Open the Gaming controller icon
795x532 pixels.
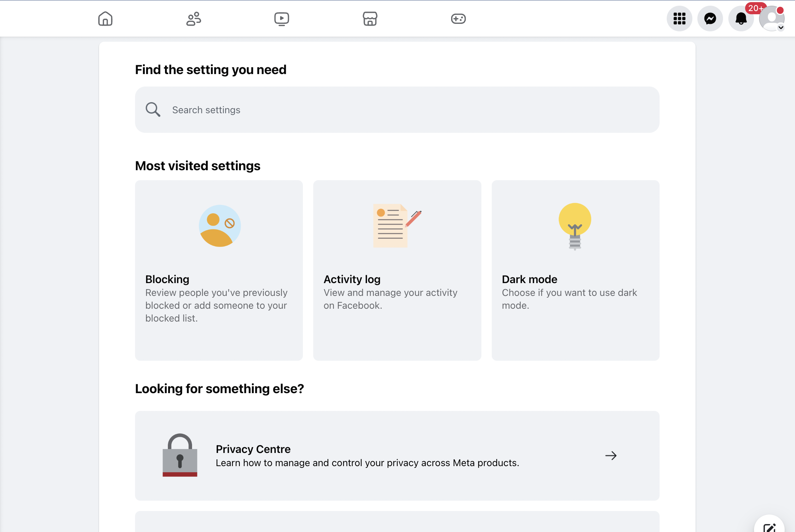tap(458, 19)
